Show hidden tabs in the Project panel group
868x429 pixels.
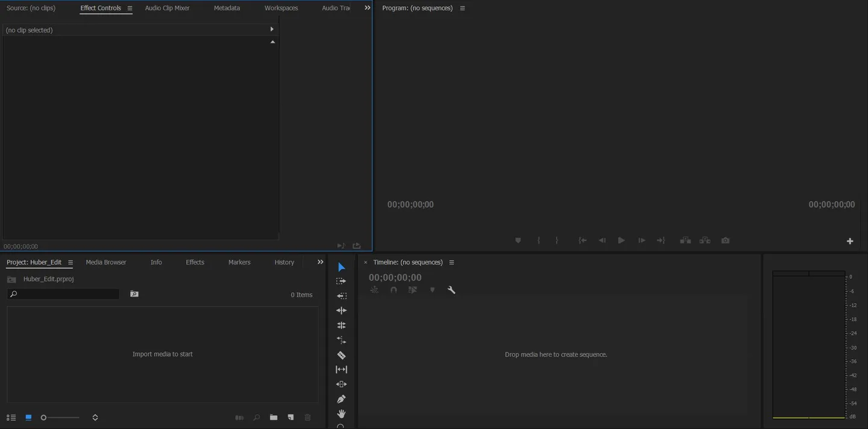(x=321, y=262)
